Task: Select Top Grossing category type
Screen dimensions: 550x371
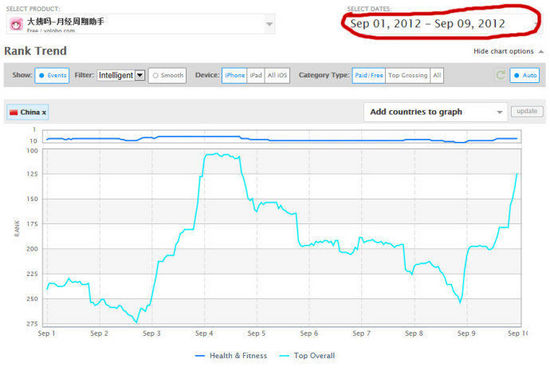Action: [x=408, y=75]
